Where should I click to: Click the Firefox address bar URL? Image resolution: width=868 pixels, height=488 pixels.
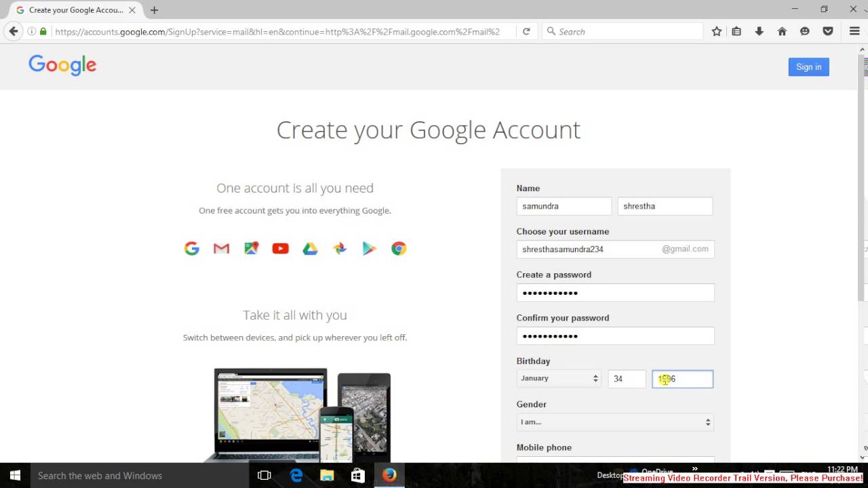click(x=278, y=31)
